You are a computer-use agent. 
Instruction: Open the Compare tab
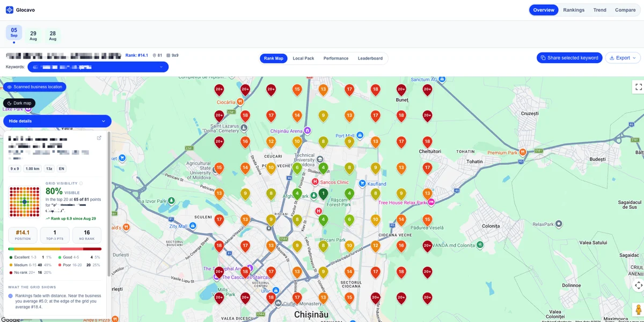pyautogui.click(x=625, y=10)
